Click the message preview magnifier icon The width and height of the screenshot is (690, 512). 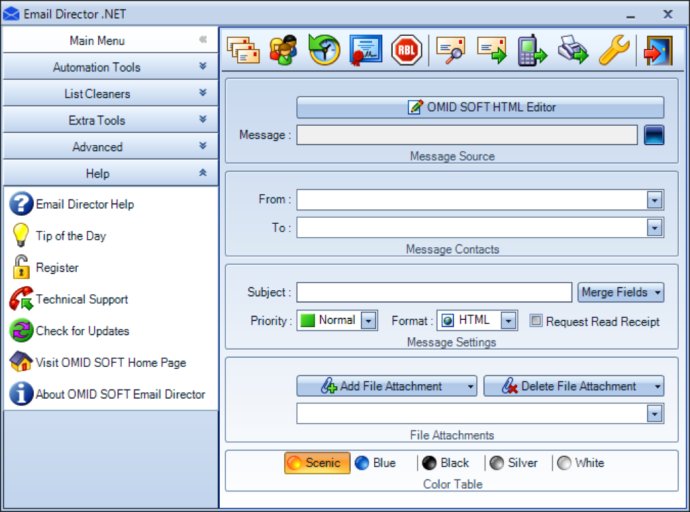pyautogui.click(x=450, y=50)
